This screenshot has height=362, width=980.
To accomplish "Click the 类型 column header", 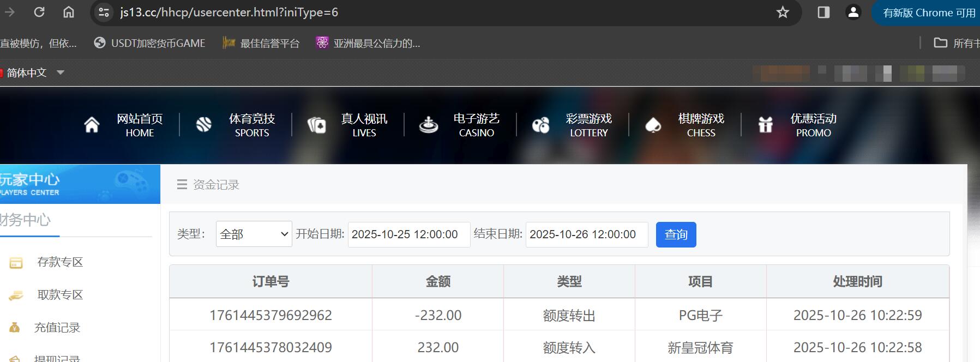I will [x=569, y=281].
